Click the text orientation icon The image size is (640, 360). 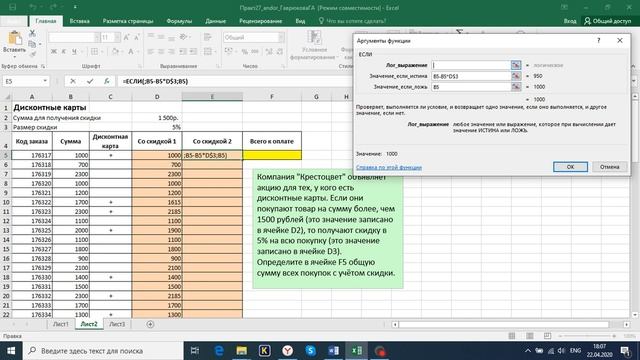pyautogui.click(x=183, y=37)
